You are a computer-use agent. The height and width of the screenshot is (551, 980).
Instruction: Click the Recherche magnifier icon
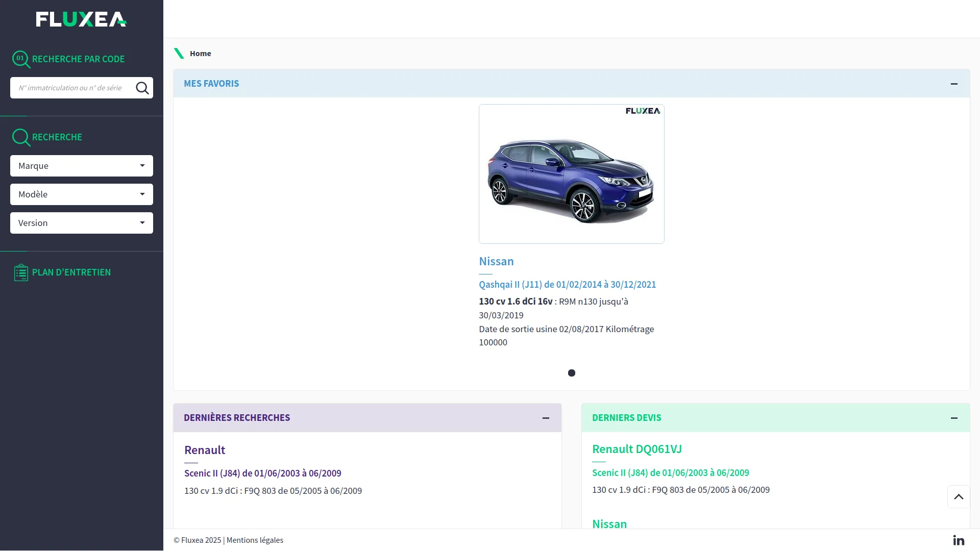(x=21, y=137)
